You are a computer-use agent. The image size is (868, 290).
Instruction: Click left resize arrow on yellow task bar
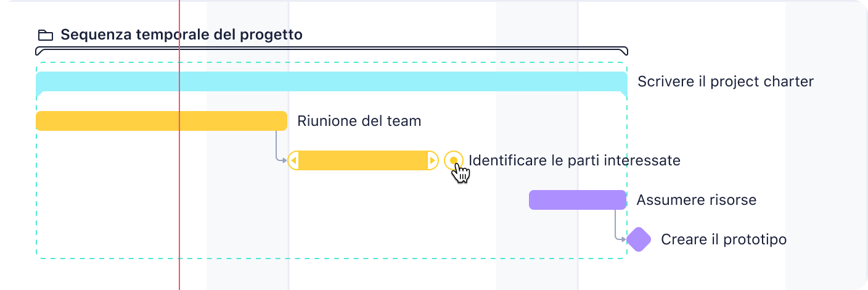coord(294,160)
